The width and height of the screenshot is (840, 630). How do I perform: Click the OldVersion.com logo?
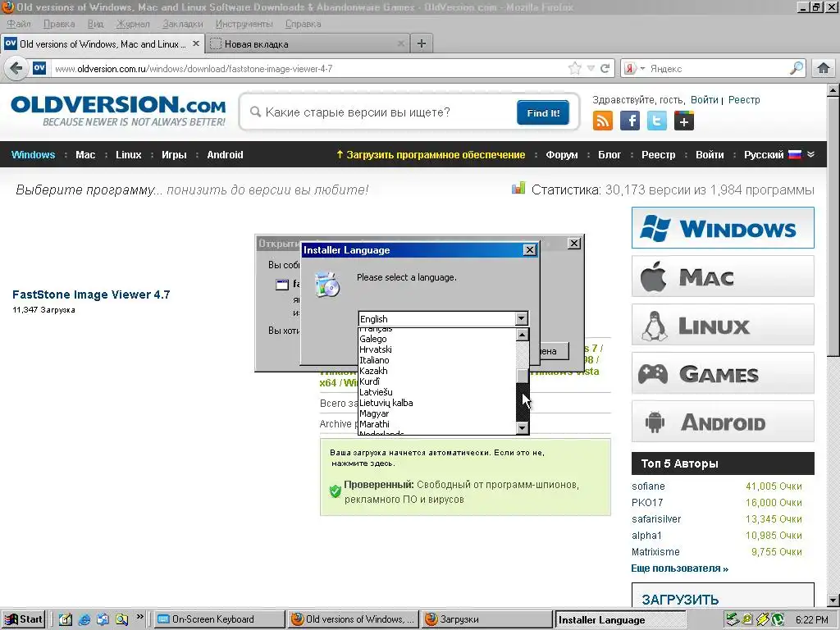click(x=118, y=111)
